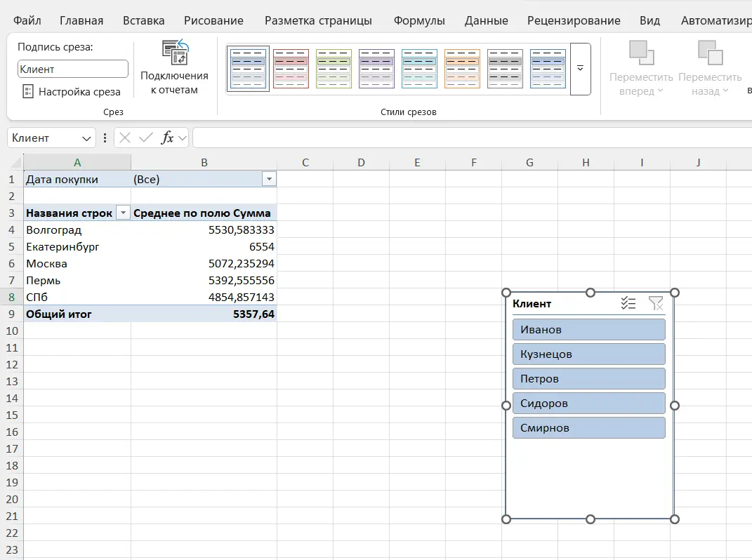Open the Дата покупки filter dropdown
The width and height of the screenshot is (752, 560).
point(269,180)
